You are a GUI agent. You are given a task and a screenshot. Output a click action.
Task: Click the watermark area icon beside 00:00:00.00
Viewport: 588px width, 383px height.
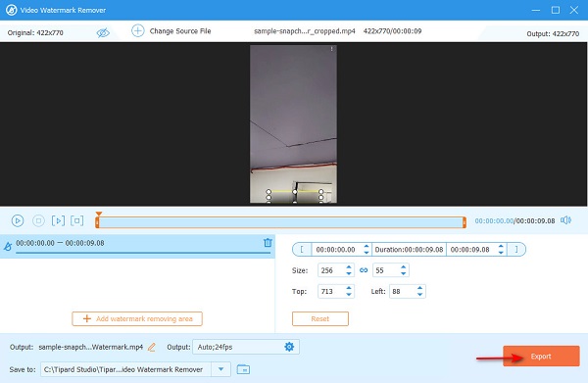(8, 247)
